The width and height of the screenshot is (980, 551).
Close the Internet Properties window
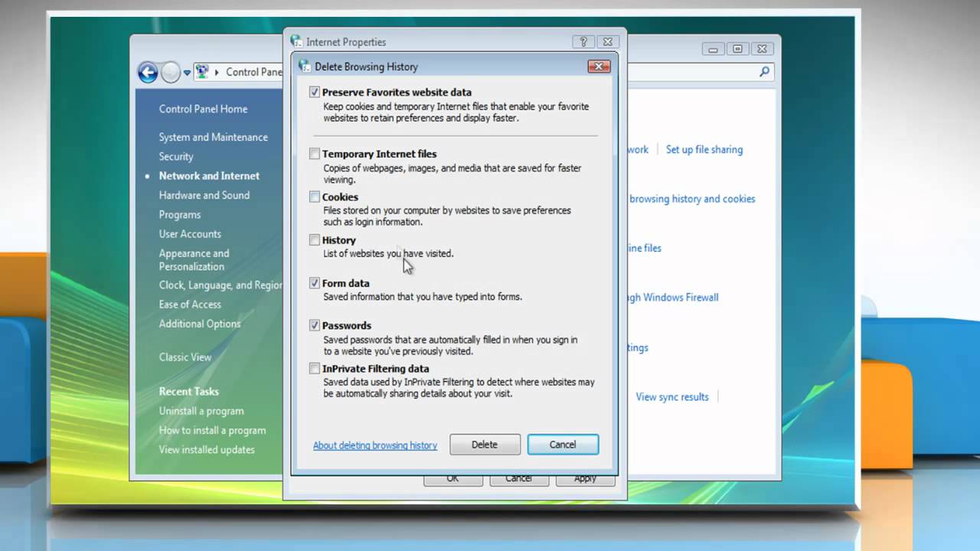(607, 42)
